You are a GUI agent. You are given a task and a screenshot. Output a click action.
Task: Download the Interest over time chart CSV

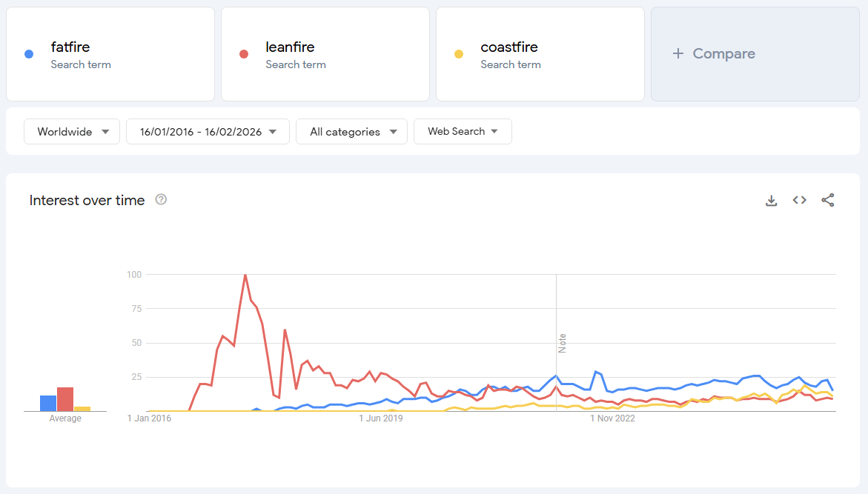(771, 201)
